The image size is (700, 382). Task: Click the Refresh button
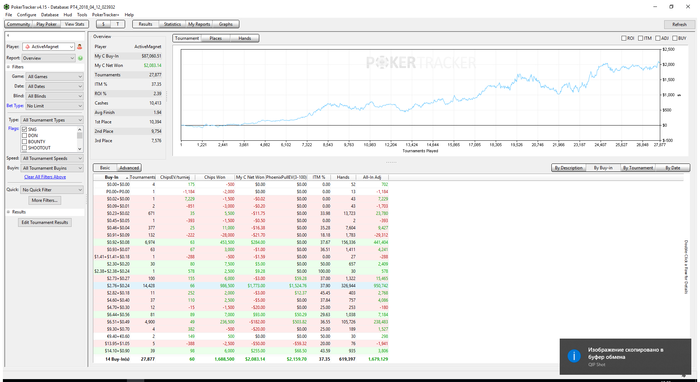[679, 24]
